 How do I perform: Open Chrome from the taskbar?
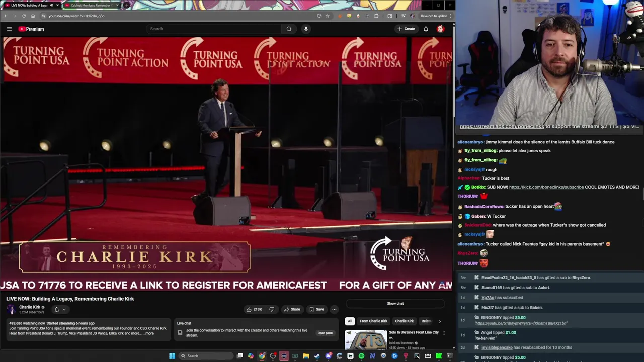(x=262, y=356)
